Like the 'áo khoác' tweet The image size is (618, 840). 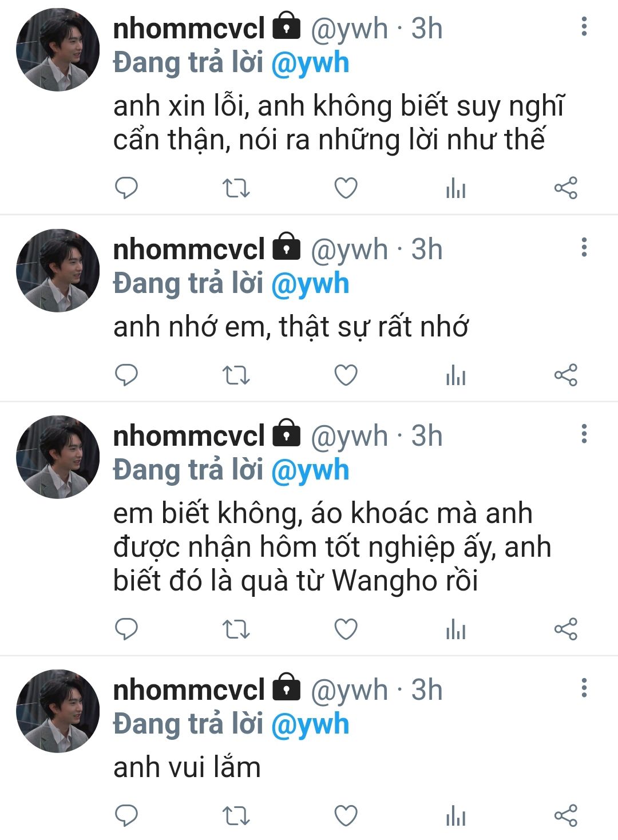click(346, 629)
